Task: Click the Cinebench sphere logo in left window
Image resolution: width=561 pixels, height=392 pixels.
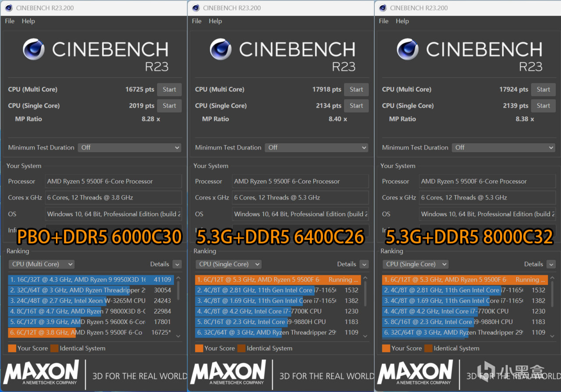Action: (x=34, y=49)
